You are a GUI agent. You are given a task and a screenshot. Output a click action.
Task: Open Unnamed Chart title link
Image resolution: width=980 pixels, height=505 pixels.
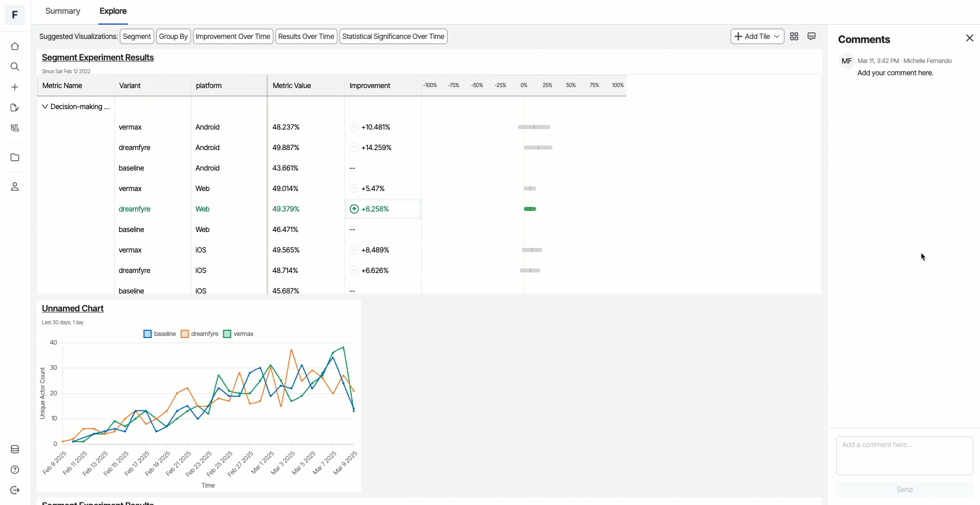(x=73, y=308)
